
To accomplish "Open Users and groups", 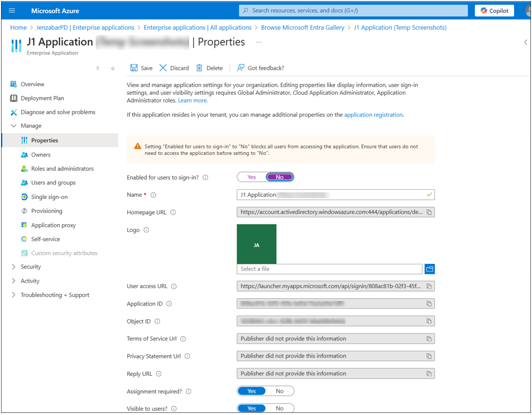I will click(x=53, y=183).
